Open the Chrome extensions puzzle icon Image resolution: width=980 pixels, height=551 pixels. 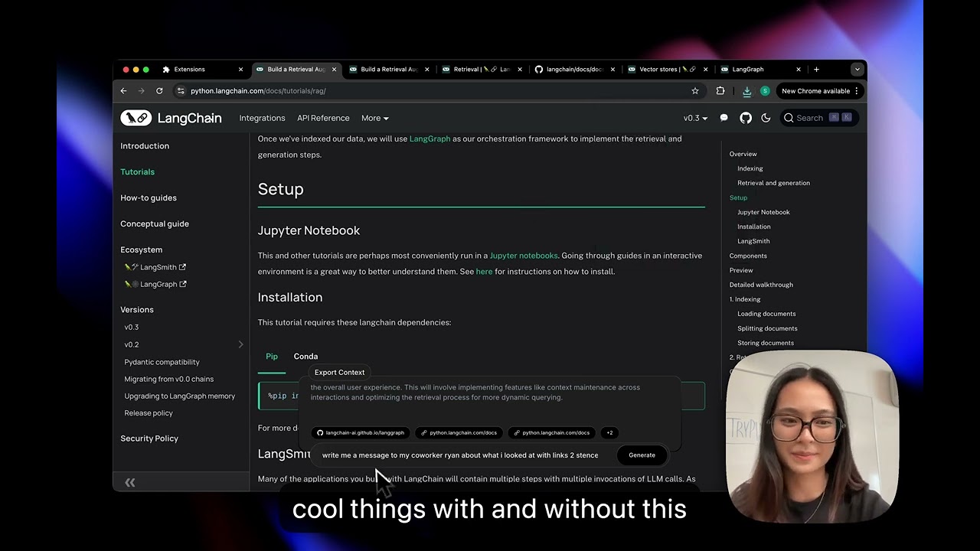pos(720,90)
